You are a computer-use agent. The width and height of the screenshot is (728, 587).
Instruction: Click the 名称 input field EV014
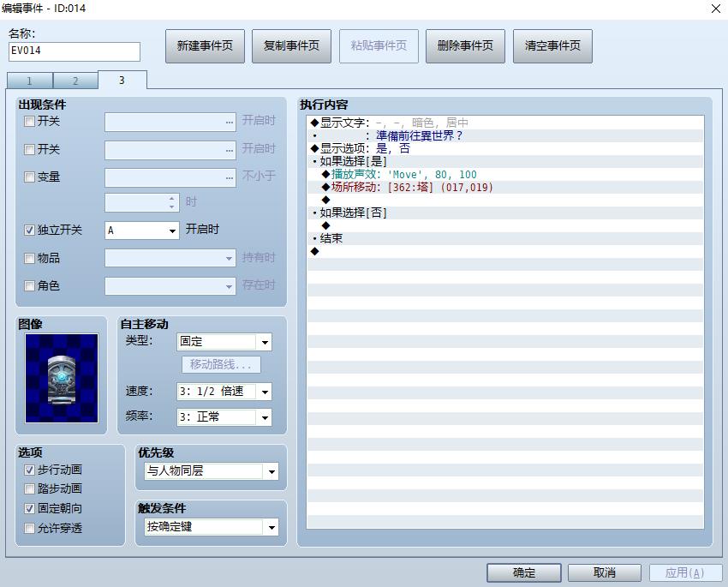75,51
